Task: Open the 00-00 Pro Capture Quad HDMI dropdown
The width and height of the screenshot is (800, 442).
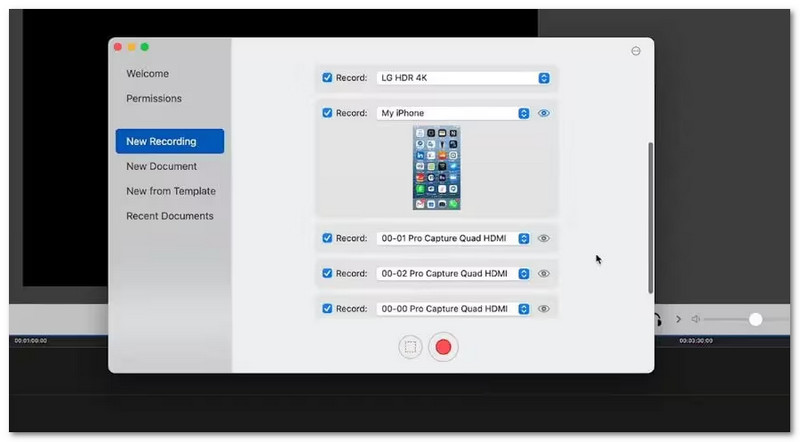Action: (x=453, y=309)
